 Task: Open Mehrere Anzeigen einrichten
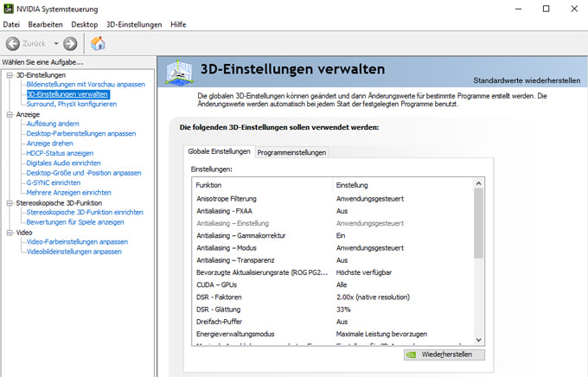click(68, 193)
